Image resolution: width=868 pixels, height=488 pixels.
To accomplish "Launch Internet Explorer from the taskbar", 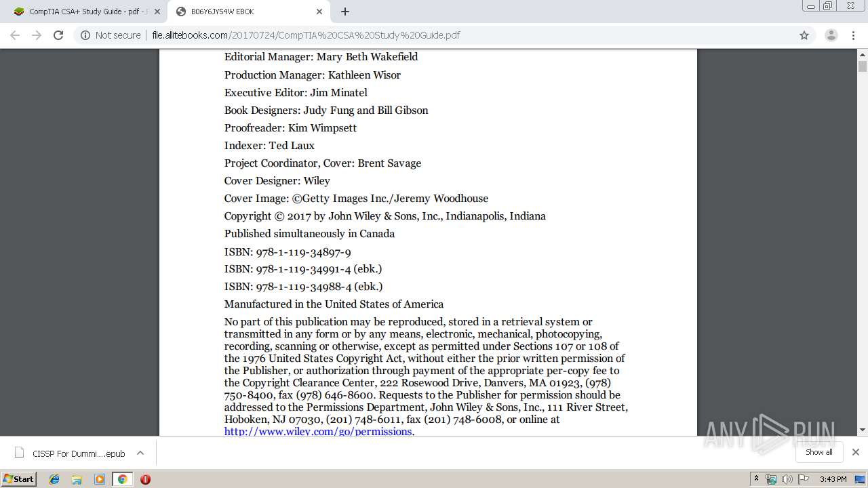I will (x=54, y=479).
